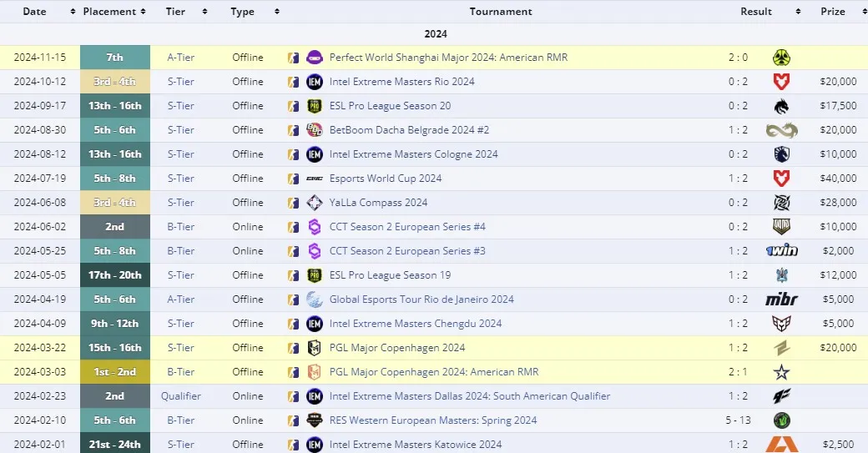Screen dimensions: 868x453
Task: Click 17th - 20th placement cell
Action: (115, 275)
